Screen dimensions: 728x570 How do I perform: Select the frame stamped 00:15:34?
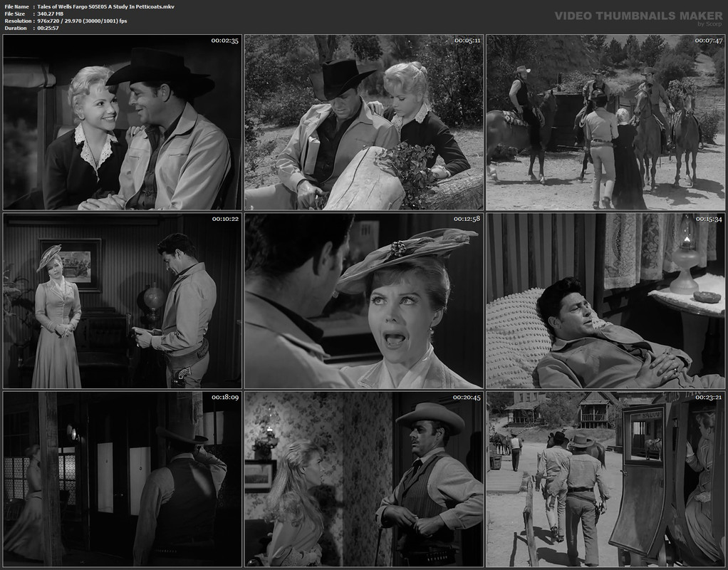[x=605, y=301]
